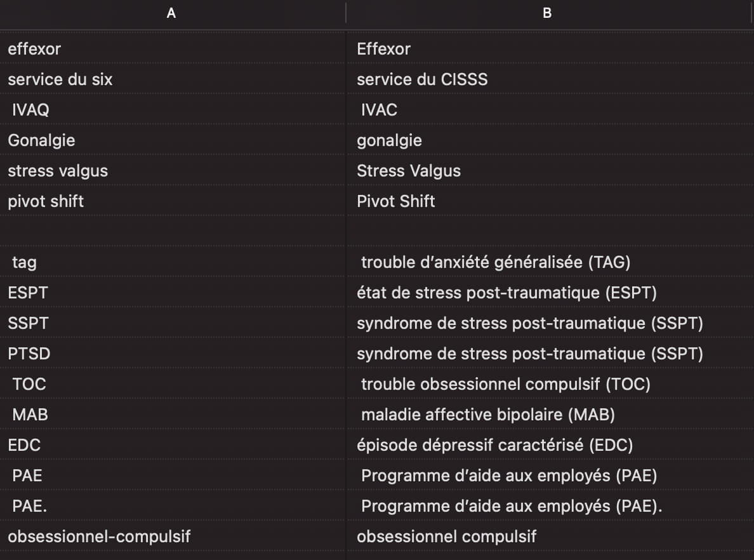
Task: Select the 'TOC' cell in column A
Action: 29,384
